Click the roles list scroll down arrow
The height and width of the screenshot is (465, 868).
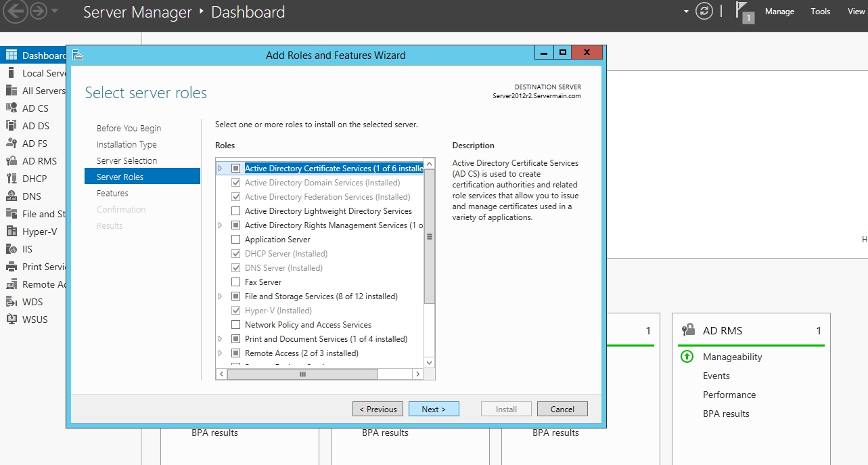(x=430, y=363)
